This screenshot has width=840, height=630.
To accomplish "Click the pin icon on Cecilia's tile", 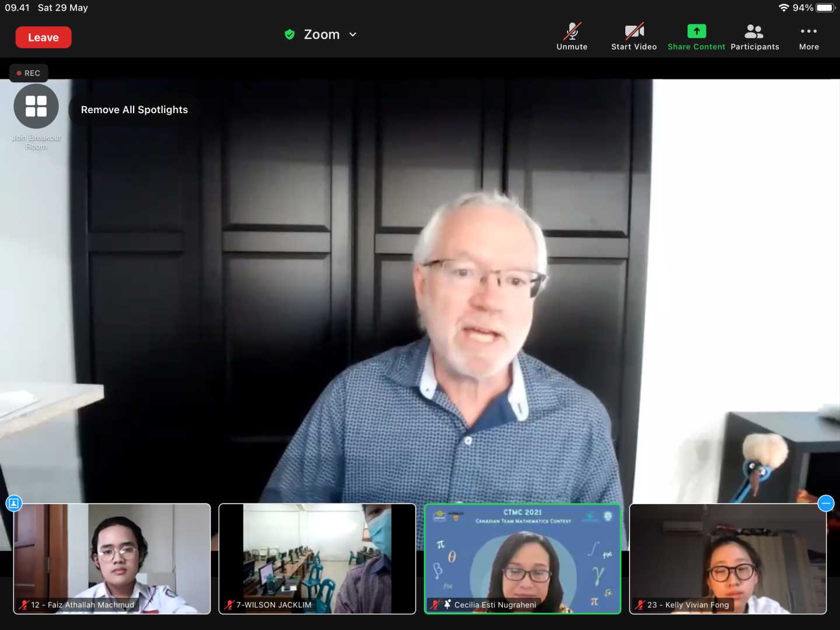I will pos(447,604).
